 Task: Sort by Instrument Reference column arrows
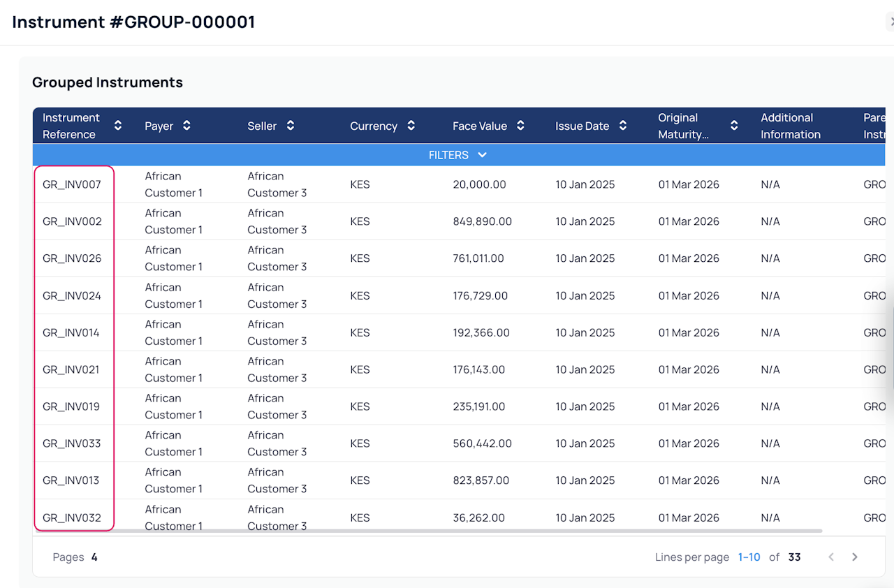118,126
